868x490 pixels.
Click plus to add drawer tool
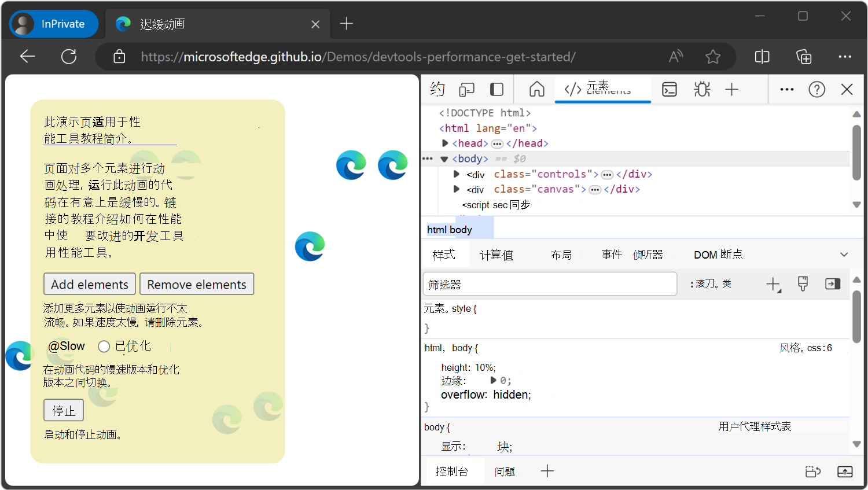point(547,471)
